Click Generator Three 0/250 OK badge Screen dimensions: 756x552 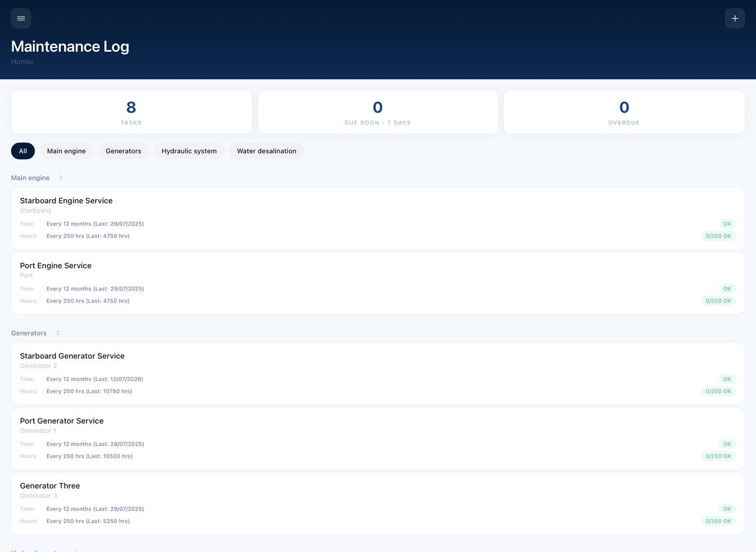(718, 521)
